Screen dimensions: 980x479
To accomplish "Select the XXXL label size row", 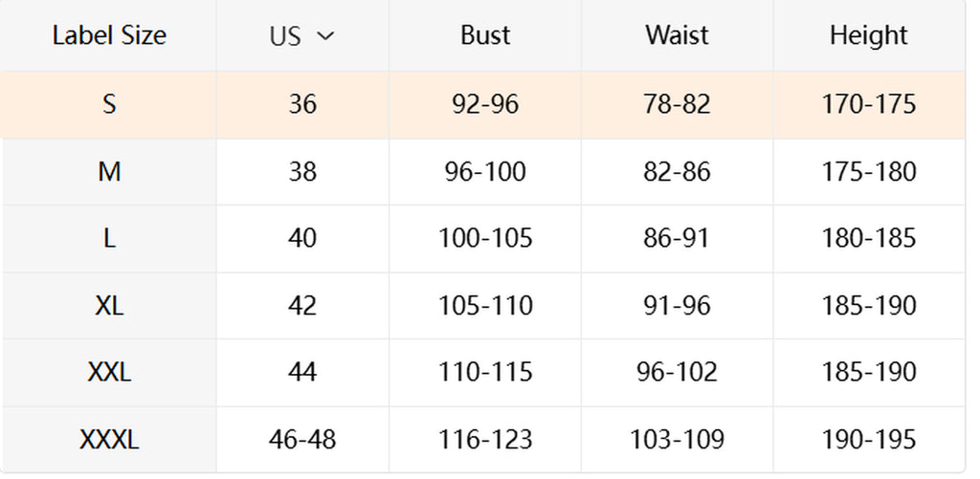I will tap(483, 440).
